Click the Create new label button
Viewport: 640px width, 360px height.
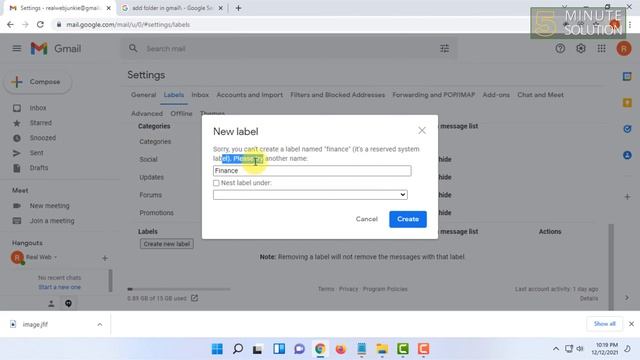pos(167,244)
